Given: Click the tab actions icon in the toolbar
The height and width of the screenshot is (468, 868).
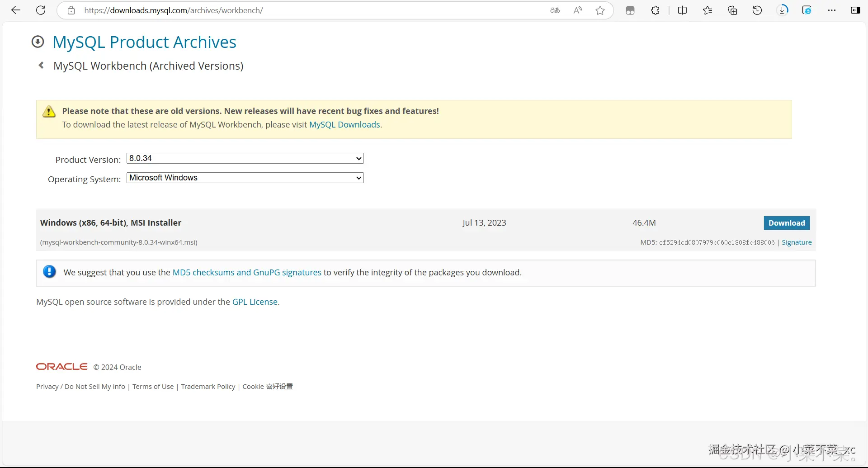Looking at the screenshot, I should pos(630,10).
